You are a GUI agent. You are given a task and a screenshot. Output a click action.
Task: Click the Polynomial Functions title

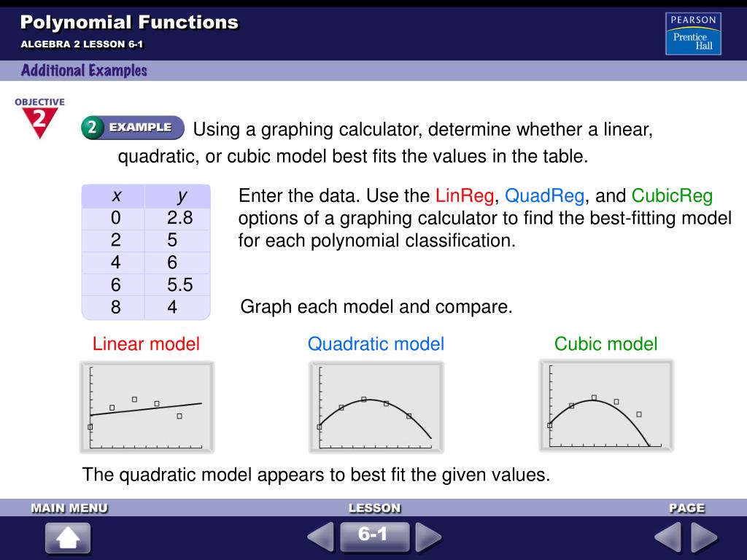pyautogui.click(x=129, y=22)
